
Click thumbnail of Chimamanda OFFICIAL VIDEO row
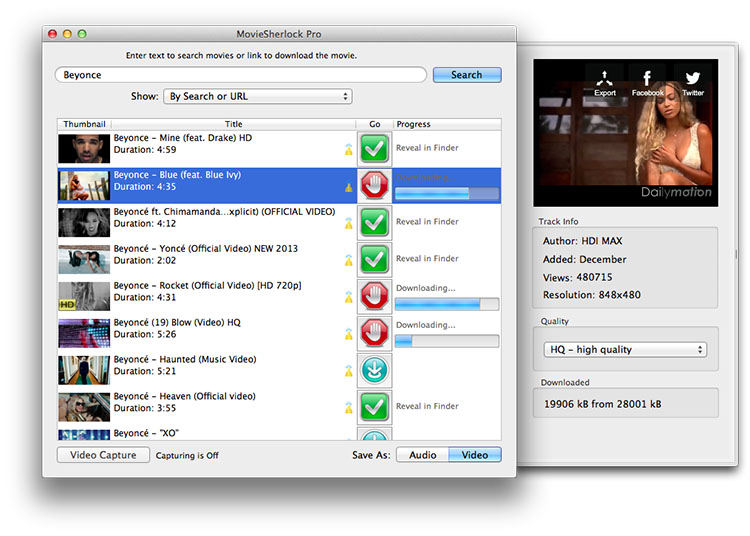point(84,222)
